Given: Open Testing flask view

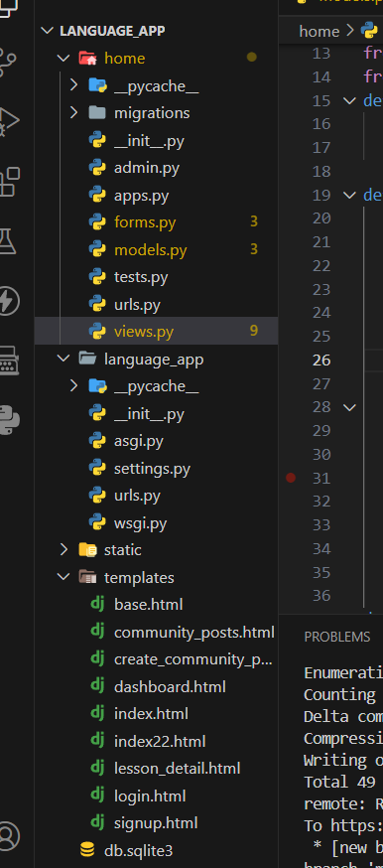Looking at the screenshot, I should [x=8, y=240].
